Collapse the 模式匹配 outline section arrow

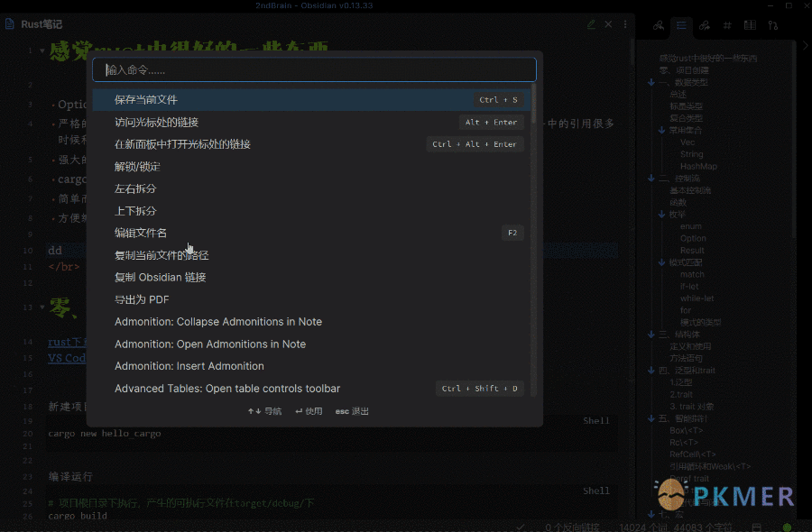click(662, 262)
